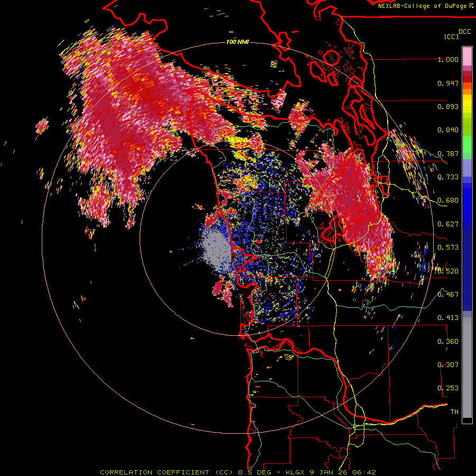The width and height of the screenshot is (476, 476).
Task: Click the KLGX station identifier
Action: [x=296, y=472]
